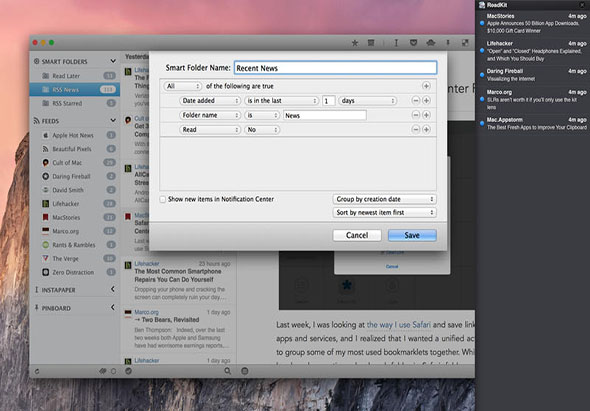The image size is (590, 411).
Task: Expand the Instapaper section
Action: (x=113, y=289)
